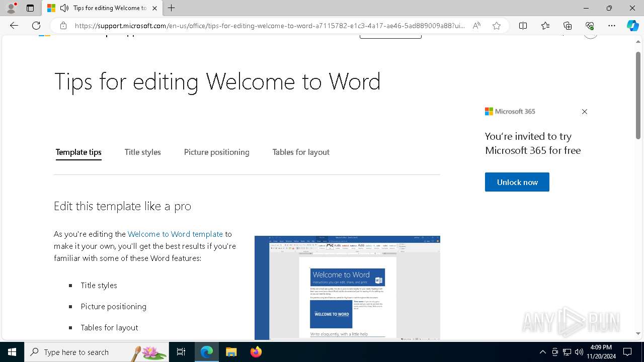Select the Template tips tab
The image size is (644, 362).
tap(78, 152)
